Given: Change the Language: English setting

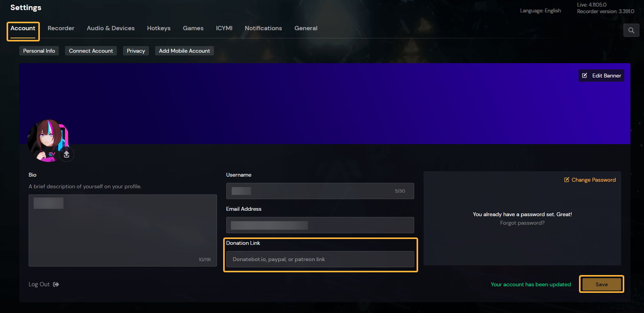Looking at the screenshot, I should pyautogui.click(x=540, y=10).
